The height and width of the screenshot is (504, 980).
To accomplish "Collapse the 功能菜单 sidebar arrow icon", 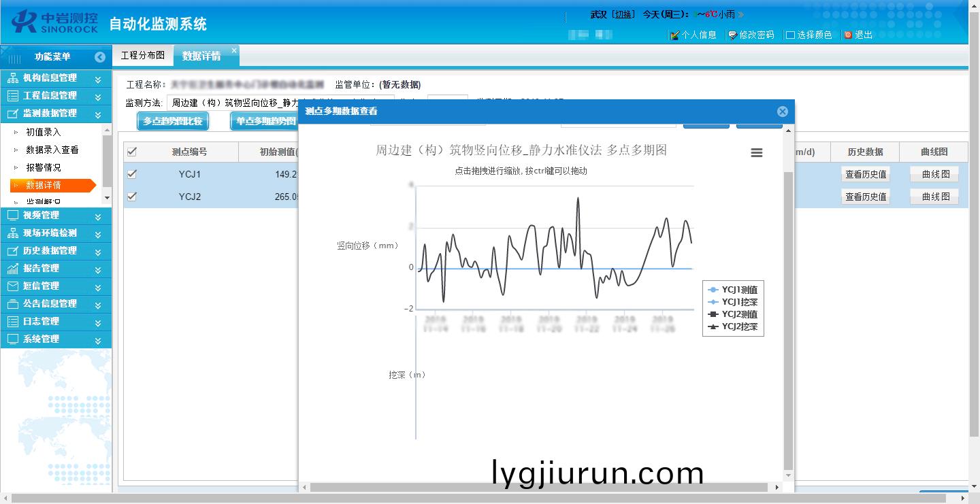I will (100, 57).
